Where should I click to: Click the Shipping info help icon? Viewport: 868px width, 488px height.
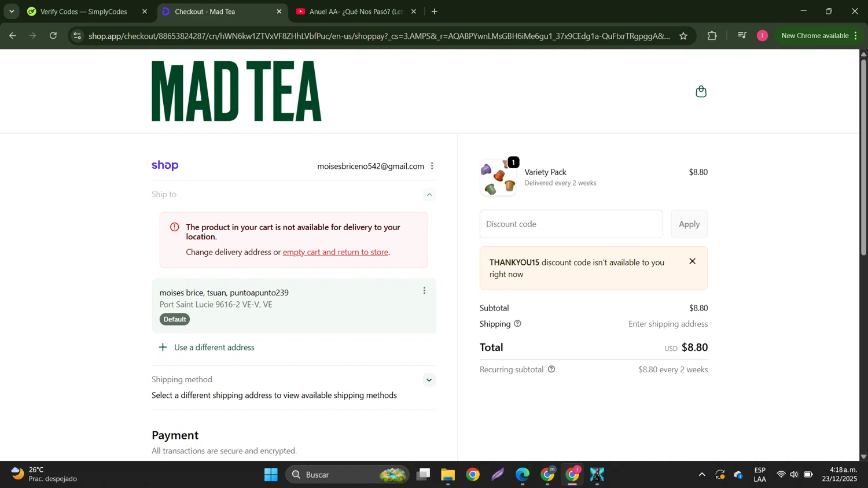517,324
